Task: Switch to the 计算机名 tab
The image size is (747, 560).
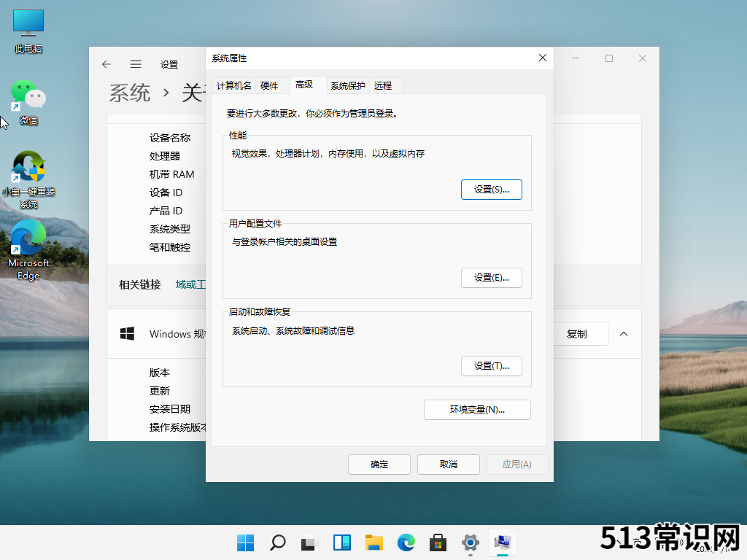Action: (x=234, y=85)
